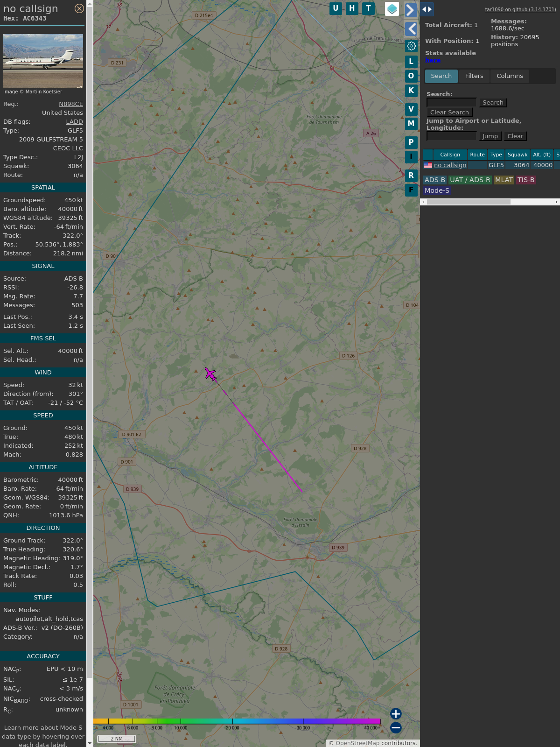Toggle the L map button

point(411,62)
